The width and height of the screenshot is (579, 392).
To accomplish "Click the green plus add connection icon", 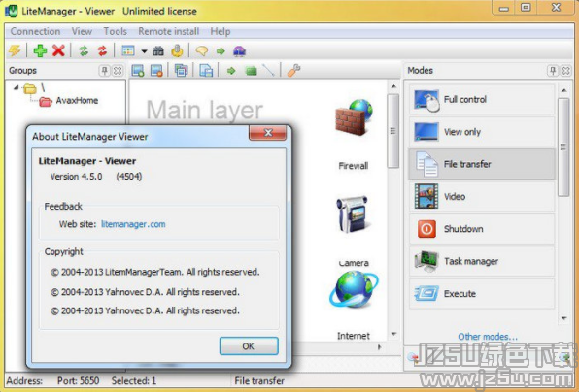I will tap(40, 50).
